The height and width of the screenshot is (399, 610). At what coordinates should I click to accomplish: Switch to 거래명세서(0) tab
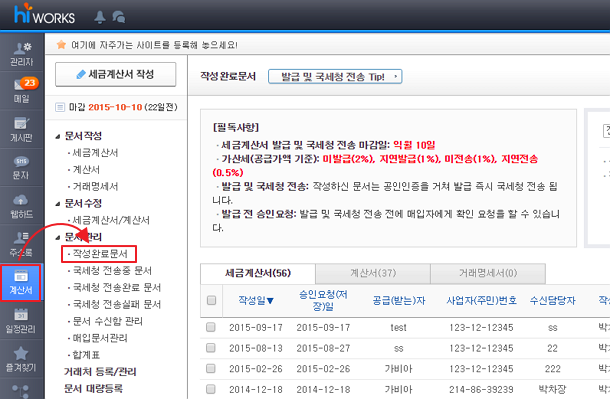click(488, 273)
